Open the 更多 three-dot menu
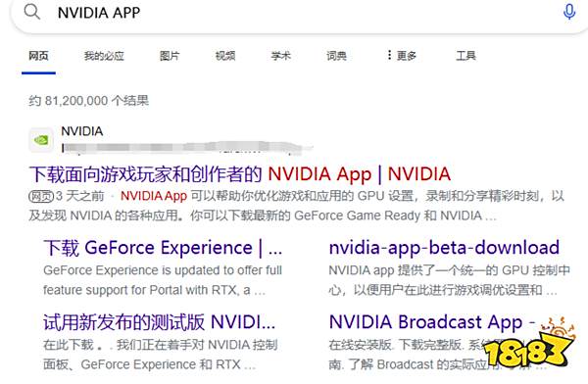Viewport: 588px width, 384px height. coord(402,56)
